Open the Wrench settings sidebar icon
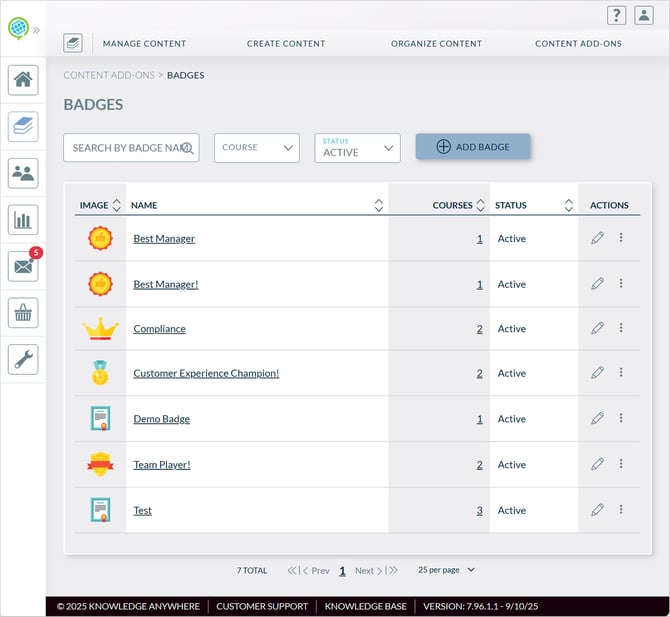The height and width of the screenshot is (617, 670). (23, 360)
